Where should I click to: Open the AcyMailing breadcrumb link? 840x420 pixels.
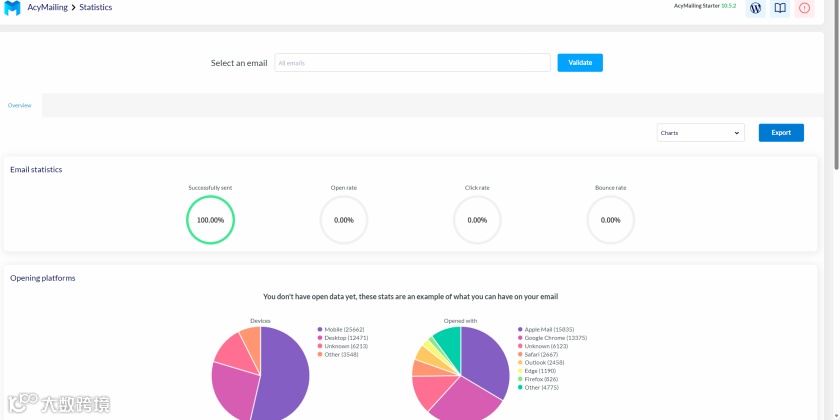(x=48, y=8)
